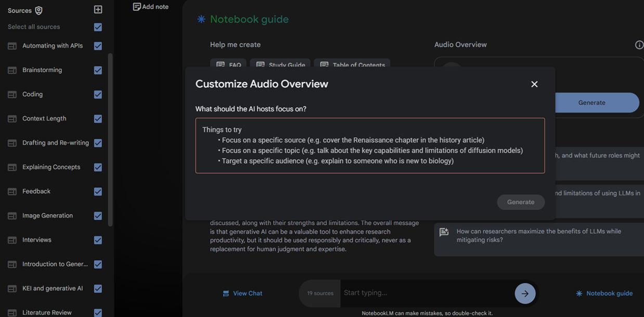Click the AI hosts focus text box
The image size is (644, 317).
(370, 146)
